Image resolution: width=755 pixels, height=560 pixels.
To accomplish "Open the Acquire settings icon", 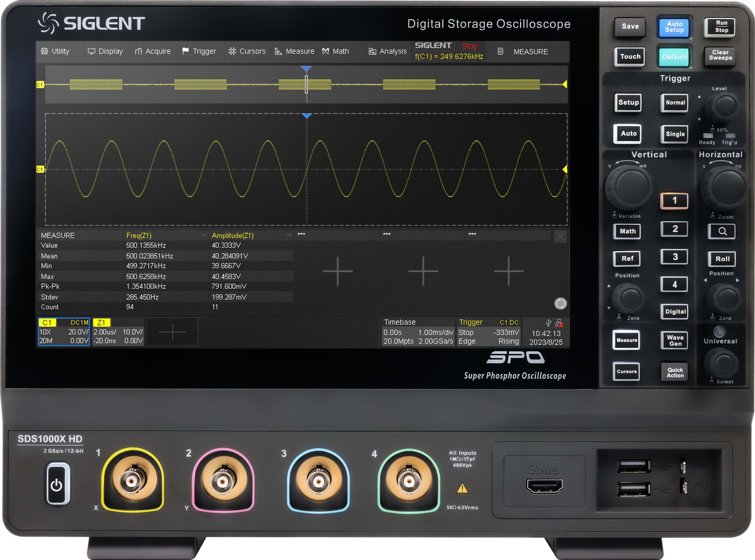I will (x=139, y=51).
